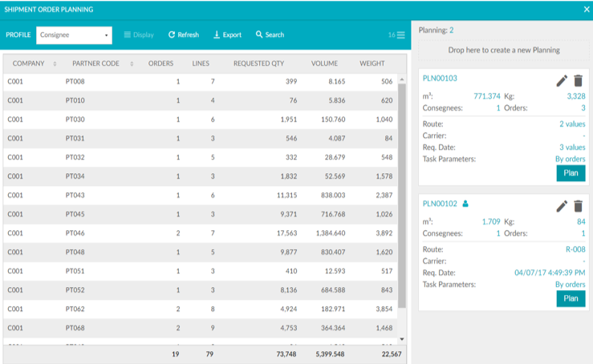
Task: Click the vertical scrollbar thumb of the table
Action: pos(402,196)
